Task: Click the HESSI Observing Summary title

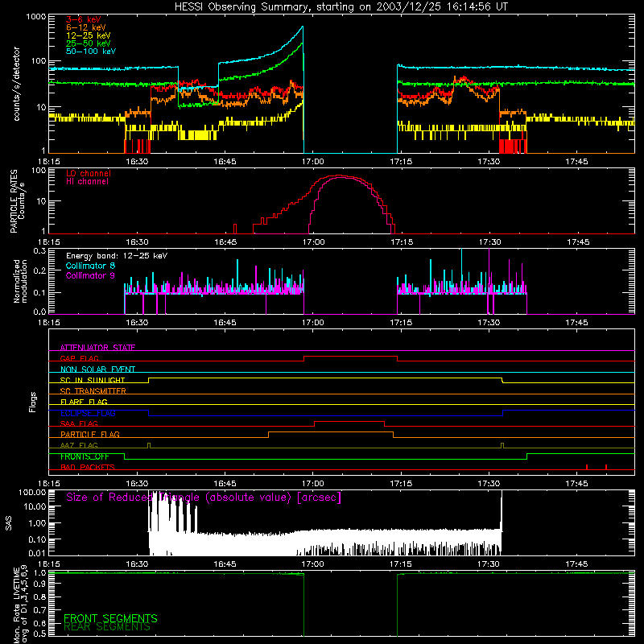Action: click(x=341, y=7)
